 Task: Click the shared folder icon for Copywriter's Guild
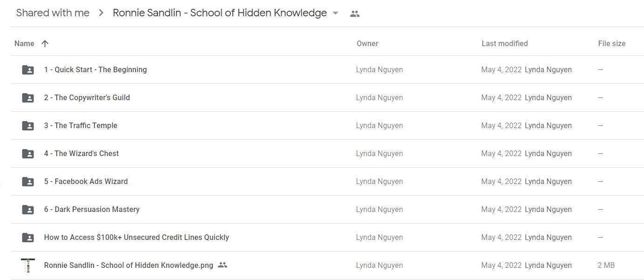tap(28, 98)
